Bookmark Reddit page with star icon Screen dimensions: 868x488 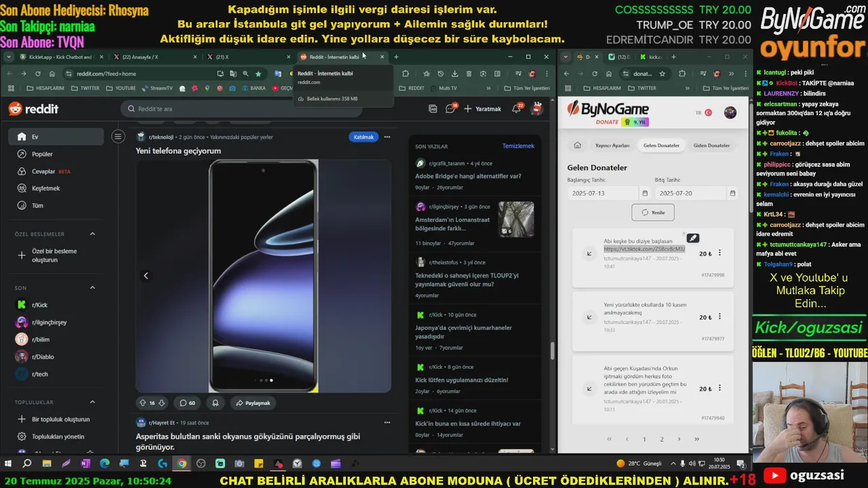(258, 73)
